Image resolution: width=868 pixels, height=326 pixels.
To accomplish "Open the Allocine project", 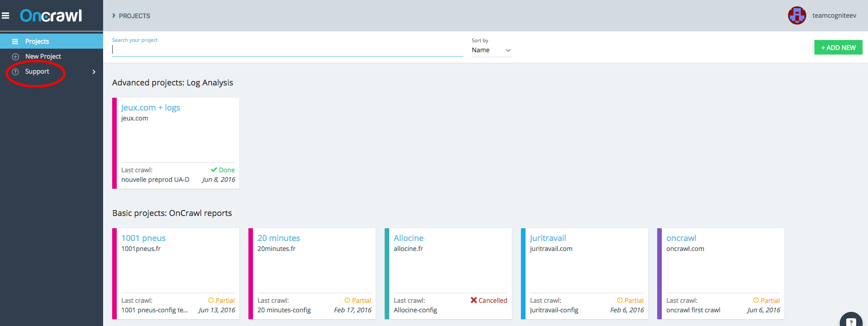I will tap(409, 238).
